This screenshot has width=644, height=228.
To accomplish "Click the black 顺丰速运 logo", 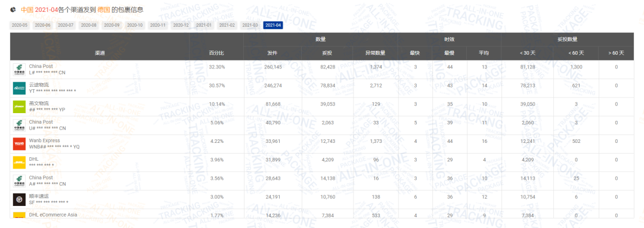I will 19,199.
